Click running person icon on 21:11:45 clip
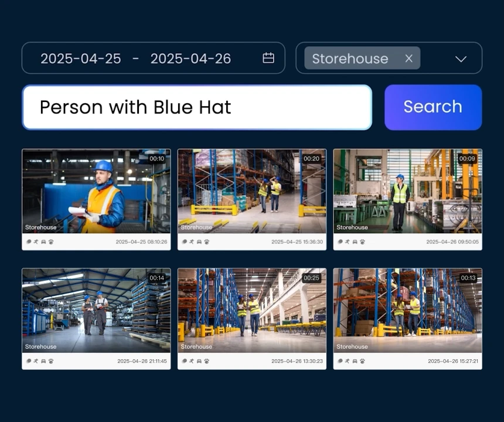This screenshot has width=504, height=422. pyautogui.click(x=36, y=361)
